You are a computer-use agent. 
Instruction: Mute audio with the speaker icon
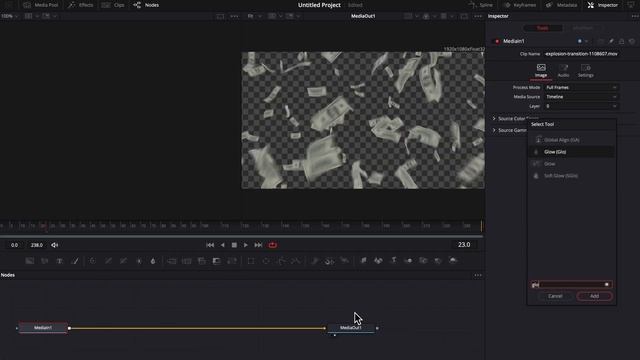[55, 245]
